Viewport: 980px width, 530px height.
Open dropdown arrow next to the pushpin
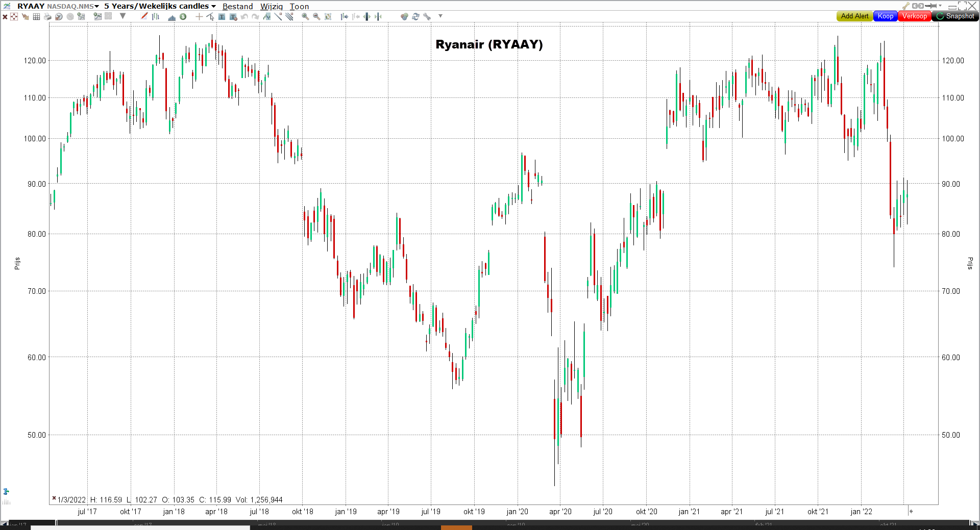coord(940,6)
